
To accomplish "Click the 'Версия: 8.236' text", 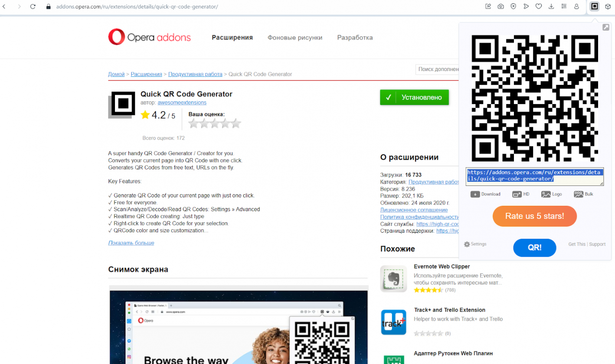I will 398,189.
